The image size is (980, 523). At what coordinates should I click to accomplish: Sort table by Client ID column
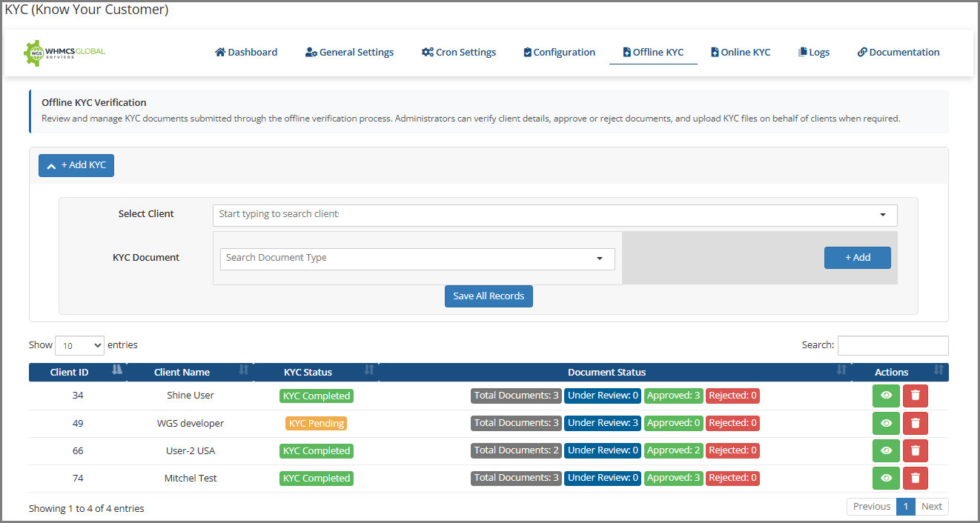[116, 371]
